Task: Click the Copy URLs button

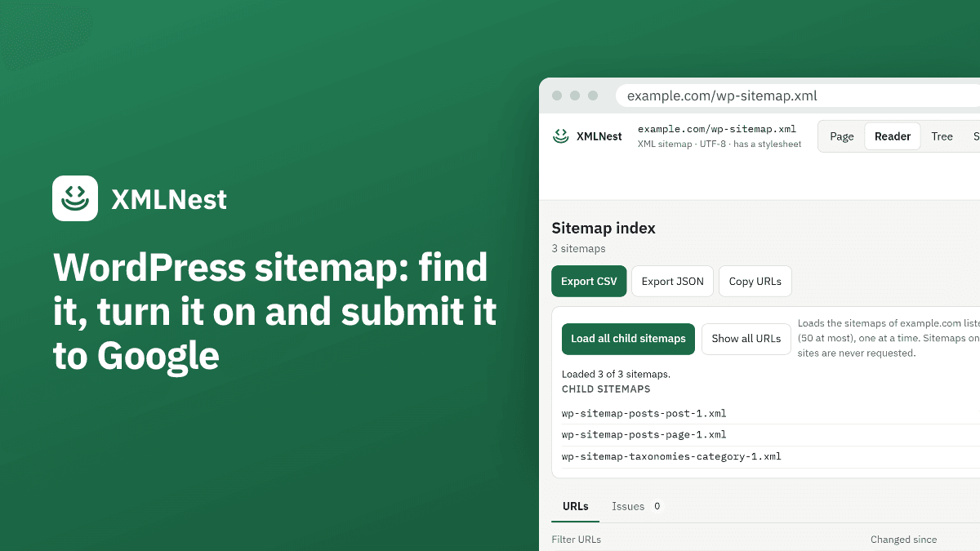Action: pos(755,281)
